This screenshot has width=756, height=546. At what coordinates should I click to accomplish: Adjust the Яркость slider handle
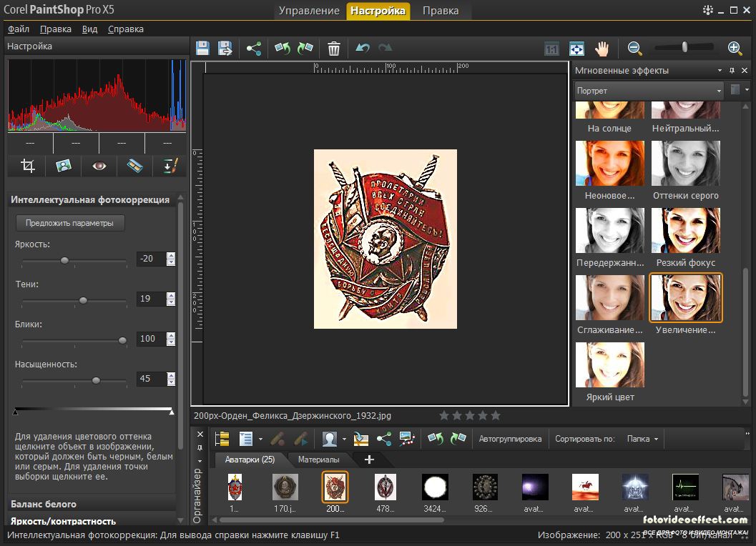pos(64,261)
